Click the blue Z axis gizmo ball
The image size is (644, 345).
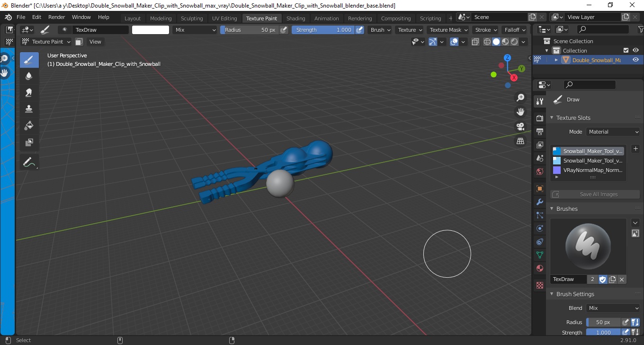pyautogui.click(x=507, y=58)
